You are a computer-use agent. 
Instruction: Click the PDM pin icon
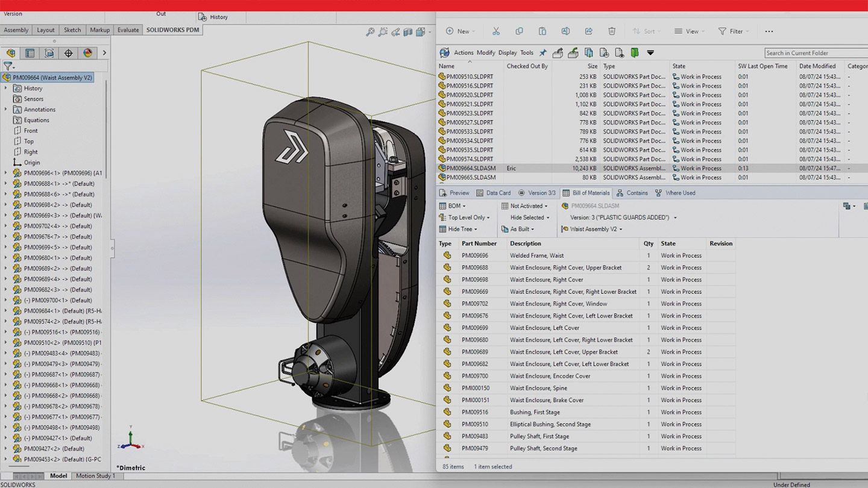tap(542, 53)
